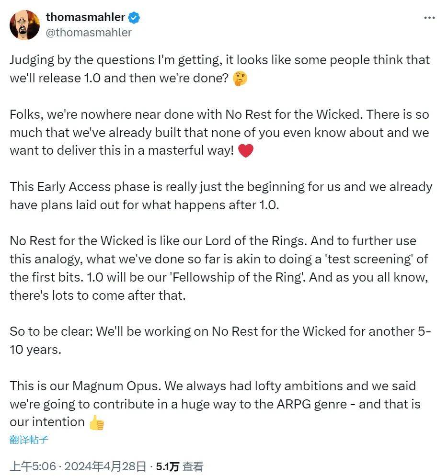This screenshot has height=476, width=448.
Task: Click the paragraph starting 'Folks, we're nowhere near'
Action: point(219,133)
